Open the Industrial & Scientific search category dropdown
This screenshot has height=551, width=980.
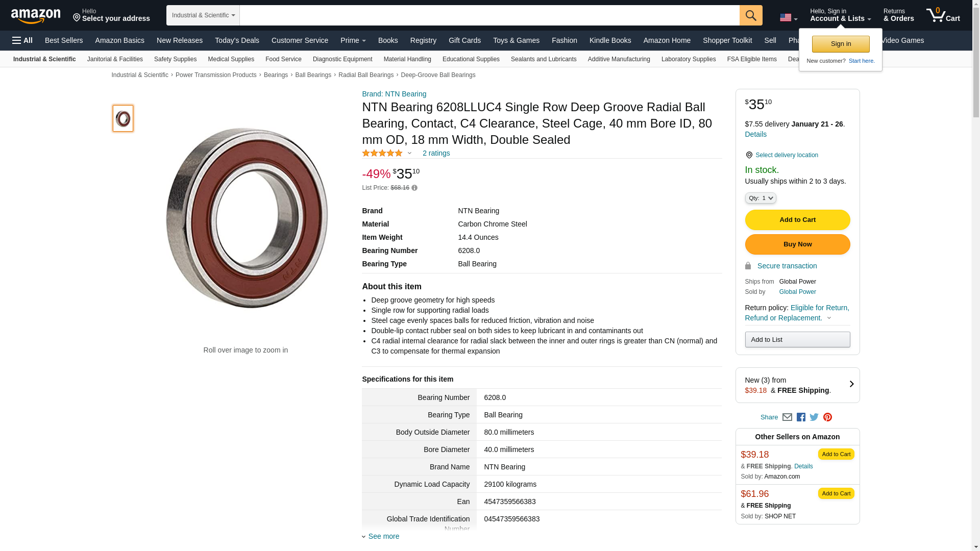[203, 15]
